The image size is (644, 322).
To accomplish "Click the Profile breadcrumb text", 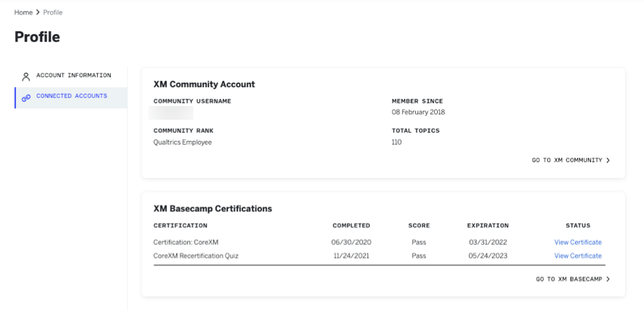I will [52, 12].
